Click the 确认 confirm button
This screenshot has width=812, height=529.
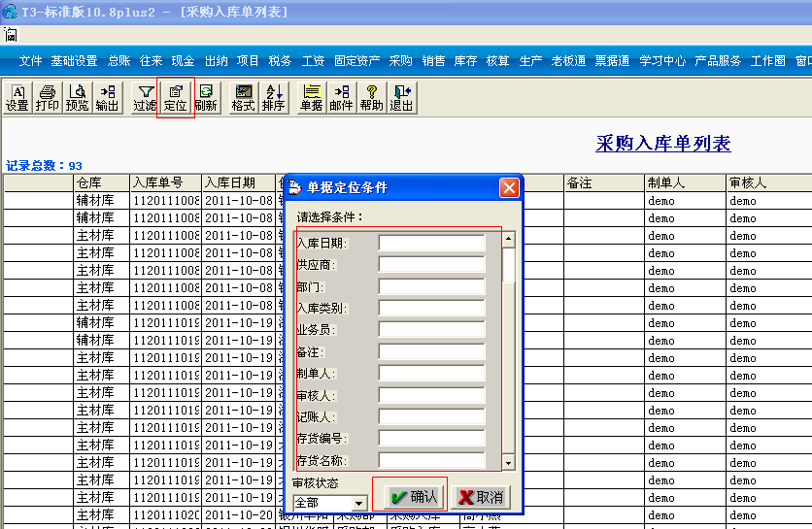point(414,497)
